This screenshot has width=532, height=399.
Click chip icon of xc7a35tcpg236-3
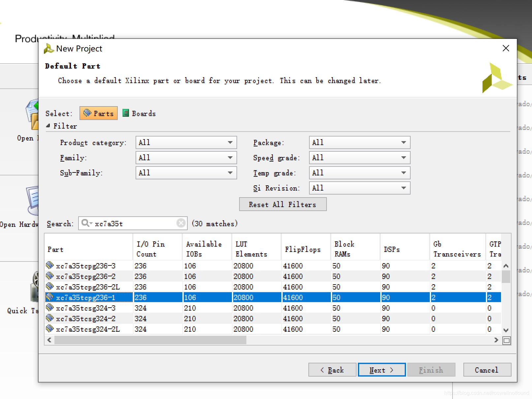50,265
